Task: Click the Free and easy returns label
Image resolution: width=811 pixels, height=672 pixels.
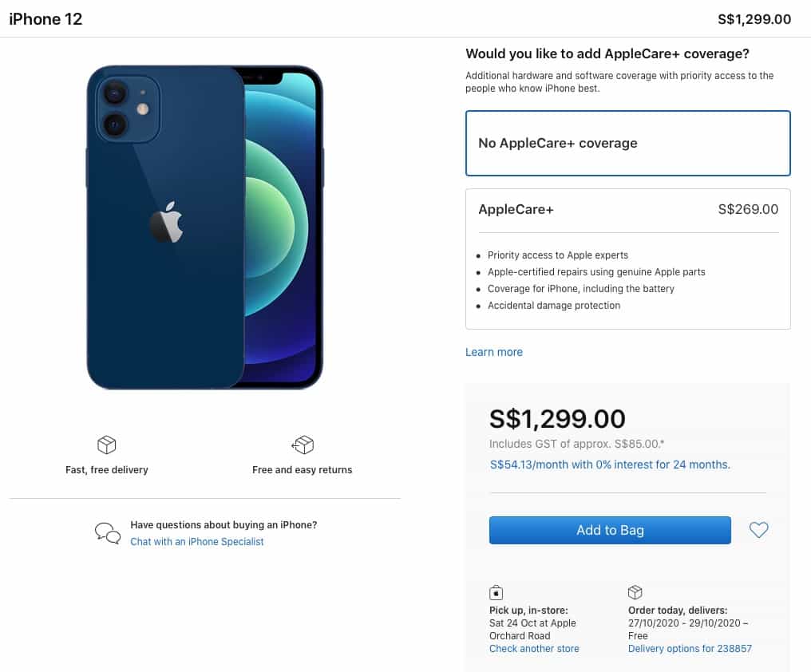Action: click(x=302, y=470)
